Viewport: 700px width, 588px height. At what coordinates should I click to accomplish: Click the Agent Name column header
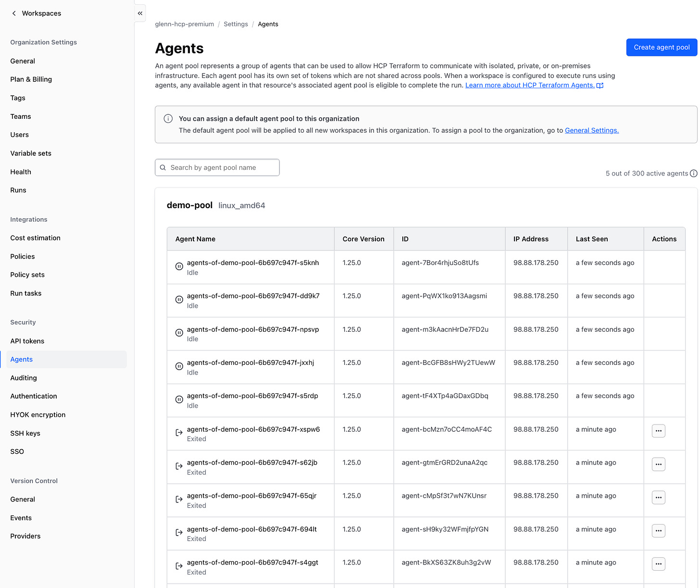195,238
